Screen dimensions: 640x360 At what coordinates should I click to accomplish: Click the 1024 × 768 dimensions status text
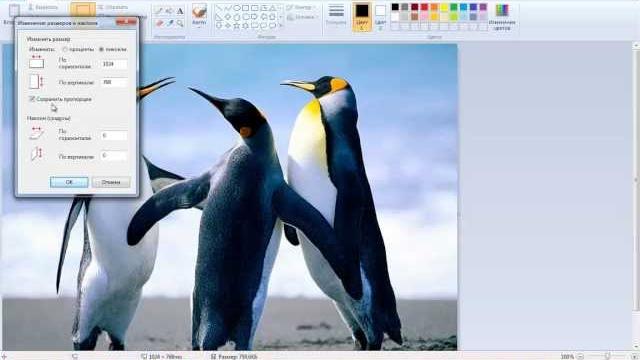pos(165,356)
